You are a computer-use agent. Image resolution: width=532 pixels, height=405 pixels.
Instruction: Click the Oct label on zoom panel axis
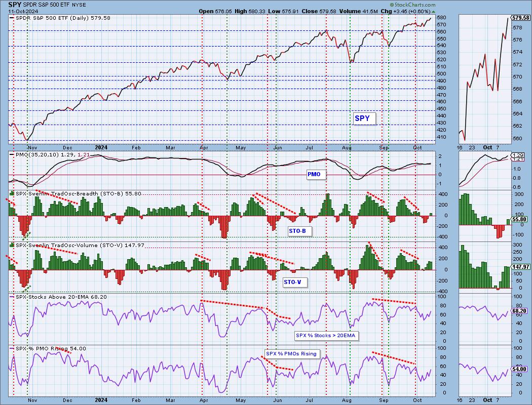[487, 147]
